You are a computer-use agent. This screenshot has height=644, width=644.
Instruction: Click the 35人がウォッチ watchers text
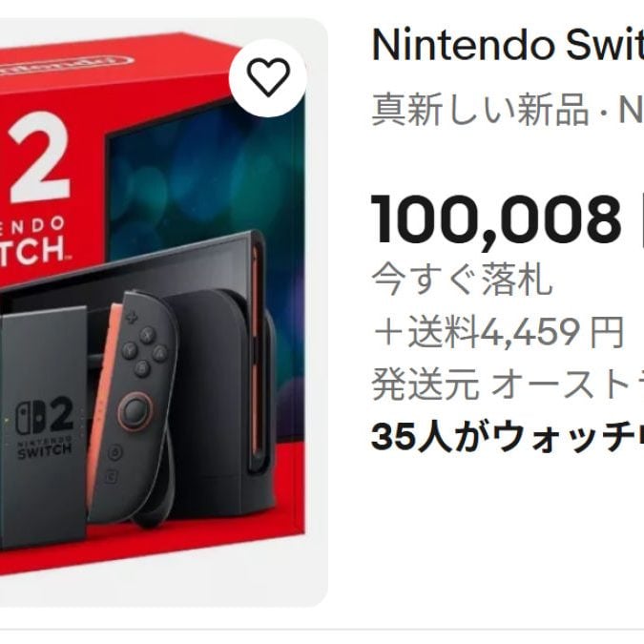(x=508, y=436)
